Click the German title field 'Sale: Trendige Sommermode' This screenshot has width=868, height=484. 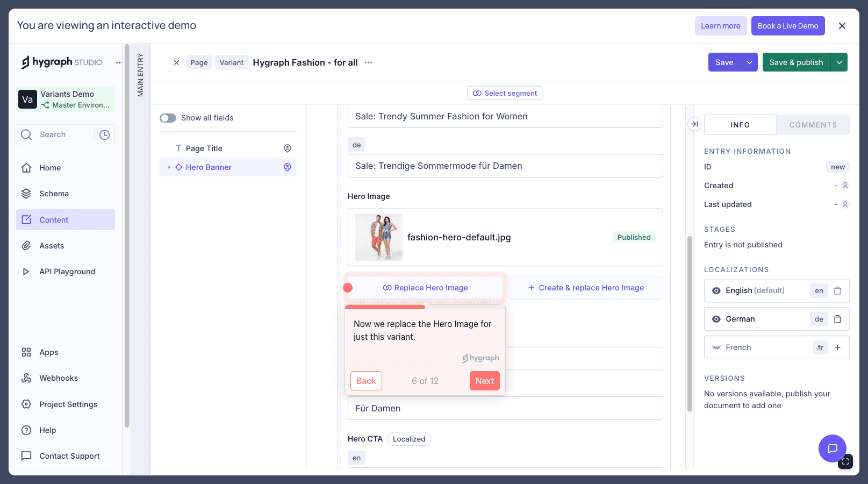tap(505, 166)
